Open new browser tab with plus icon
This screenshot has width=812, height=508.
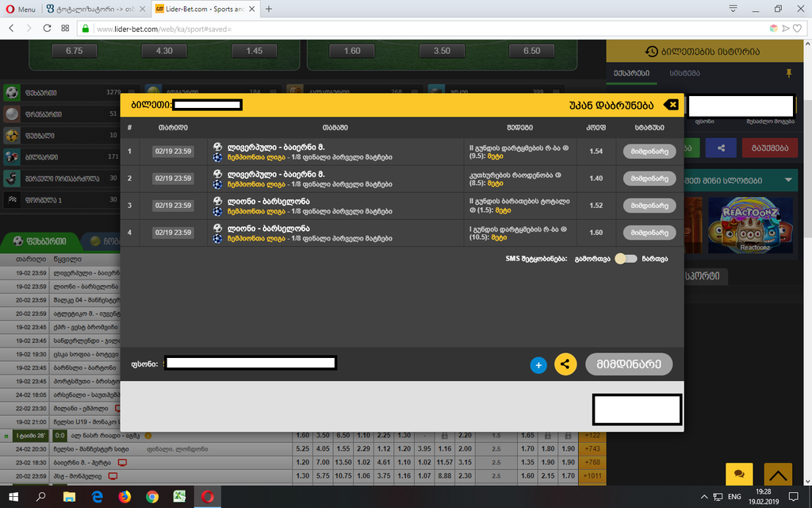pyautogui.click(x=268, y=9)
